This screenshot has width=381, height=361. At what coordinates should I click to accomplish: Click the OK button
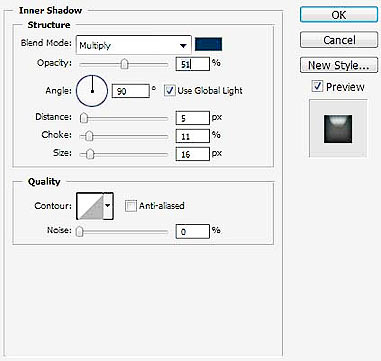pos(339,15)
